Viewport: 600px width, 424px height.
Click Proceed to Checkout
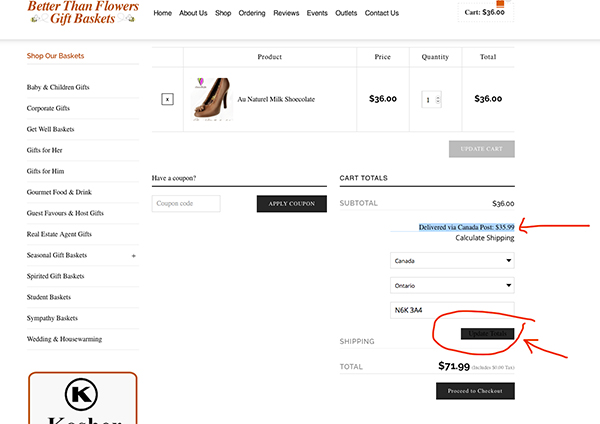tap(475, 391)
